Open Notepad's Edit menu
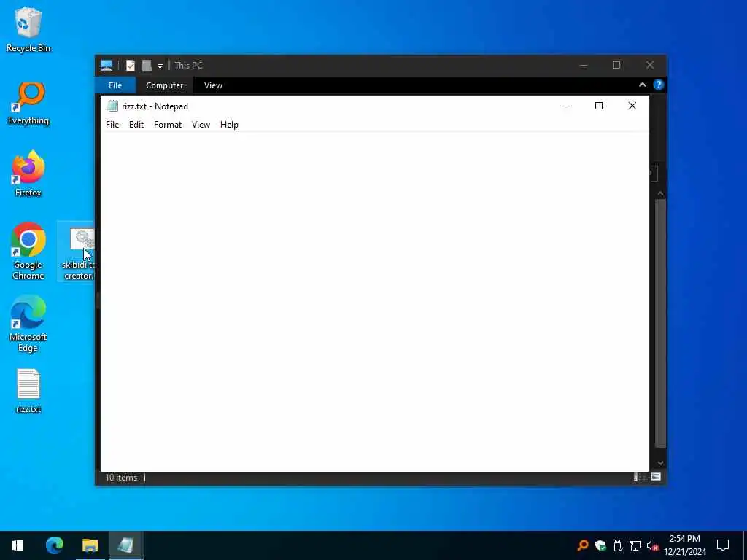This screenshot has width=747, height=560. [136, 125]
